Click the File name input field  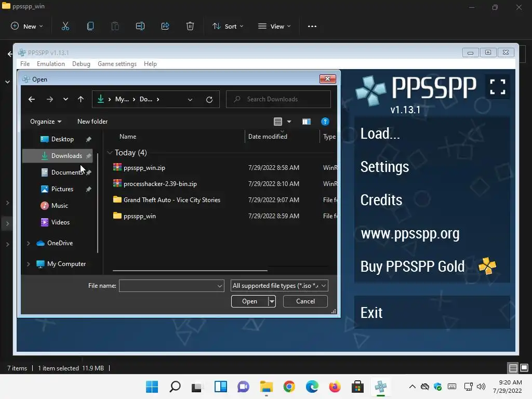168,286
